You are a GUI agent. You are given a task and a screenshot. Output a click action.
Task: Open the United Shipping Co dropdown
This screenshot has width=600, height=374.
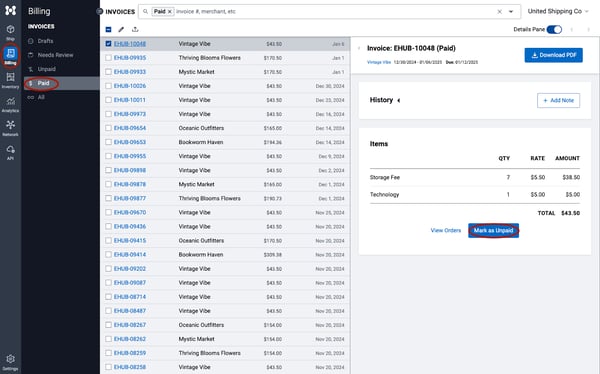coord(558,11)
